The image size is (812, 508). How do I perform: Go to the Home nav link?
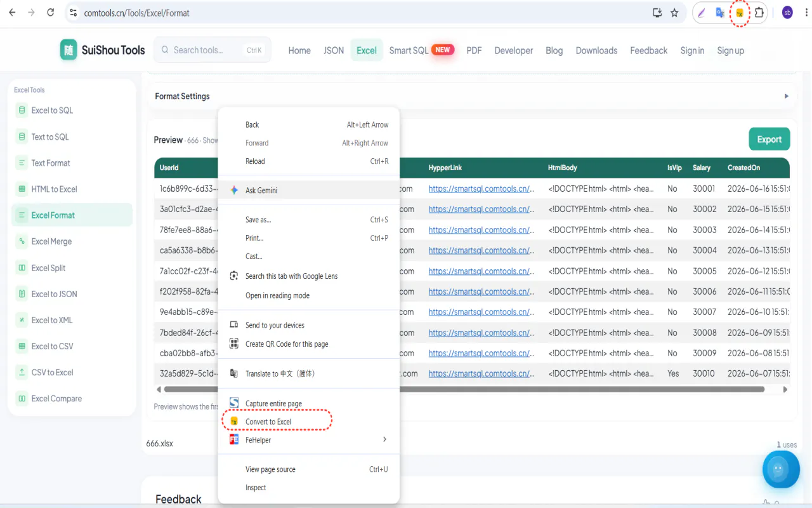299,50
